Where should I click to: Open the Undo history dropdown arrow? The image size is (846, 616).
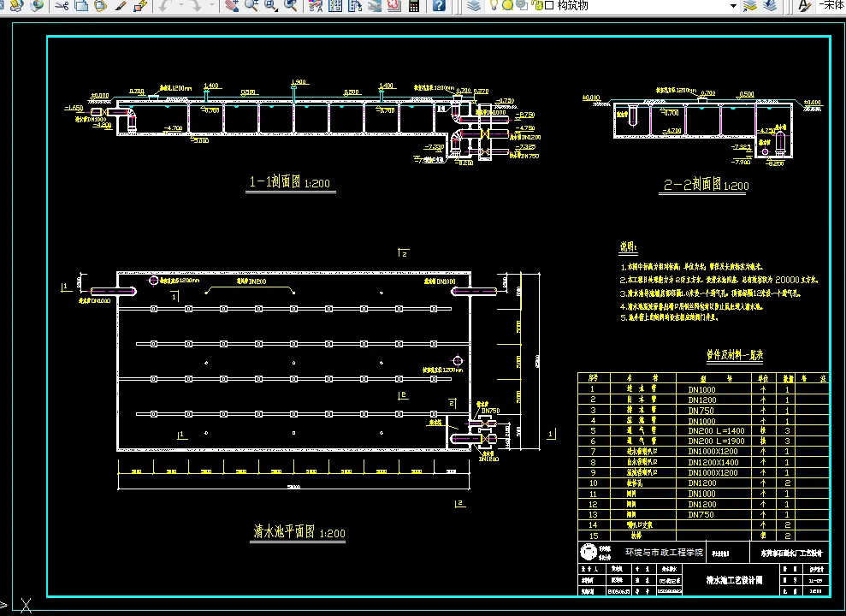pos(181,5)
